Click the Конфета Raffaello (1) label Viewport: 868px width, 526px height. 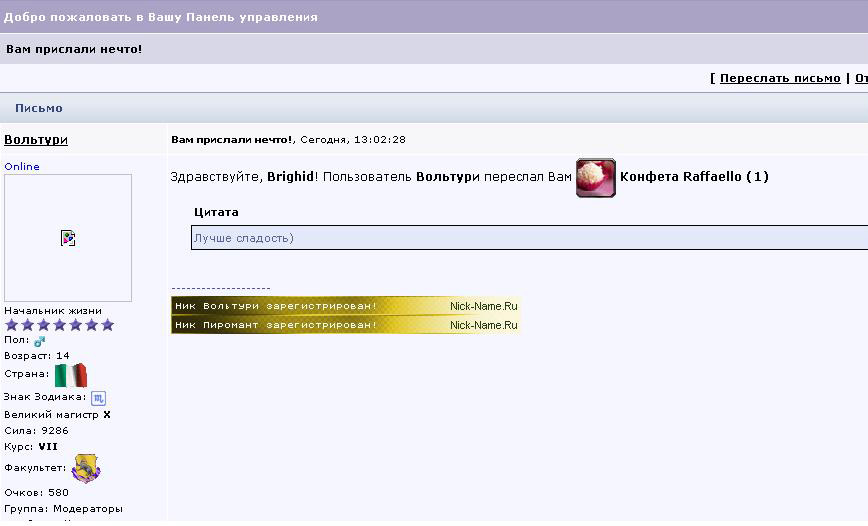[x=694, y=177]
